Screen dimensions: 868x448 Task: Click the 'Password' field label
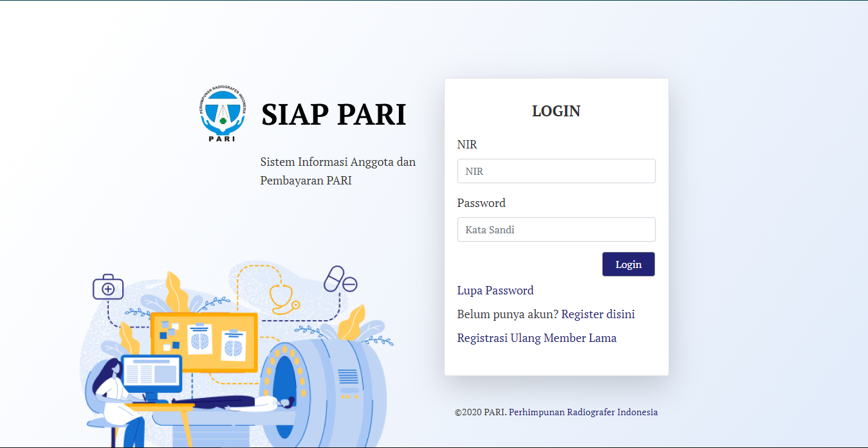point(481,203)
